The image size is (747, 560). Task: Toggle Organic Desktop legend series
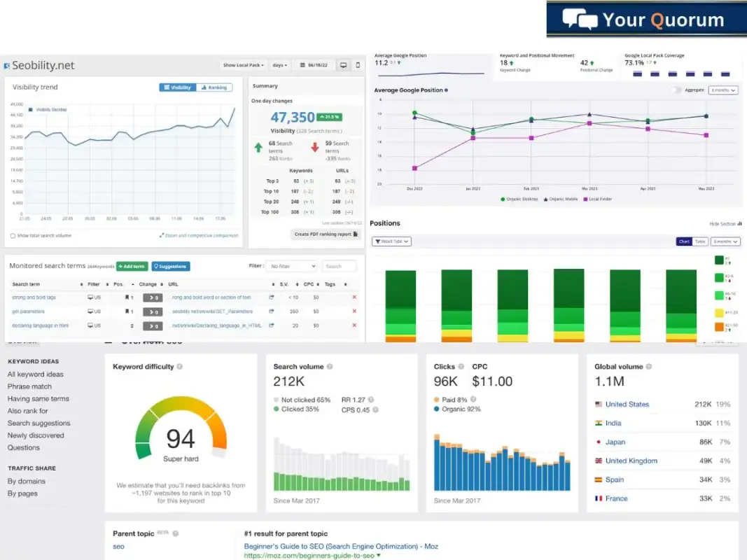pos(519,199)
